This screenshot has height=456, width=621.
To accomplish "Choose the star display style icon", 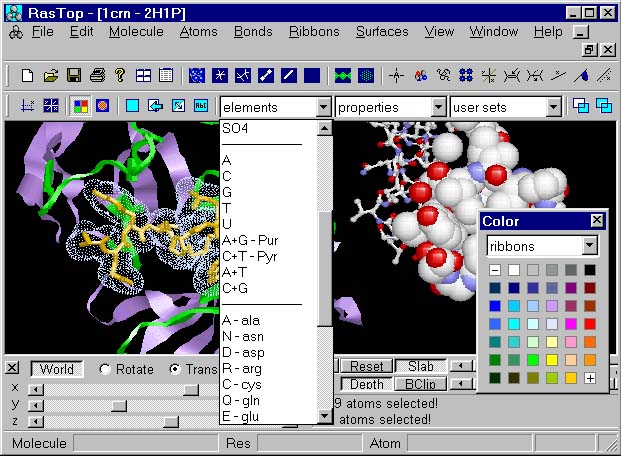I will coord(220,75).
